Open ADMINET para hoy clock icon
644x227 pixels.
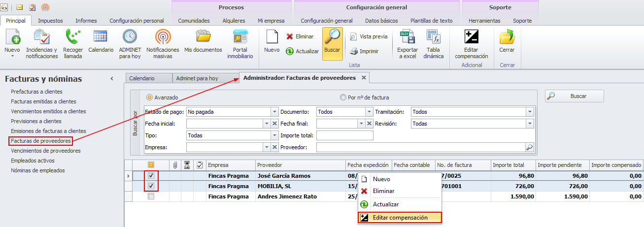130,44
